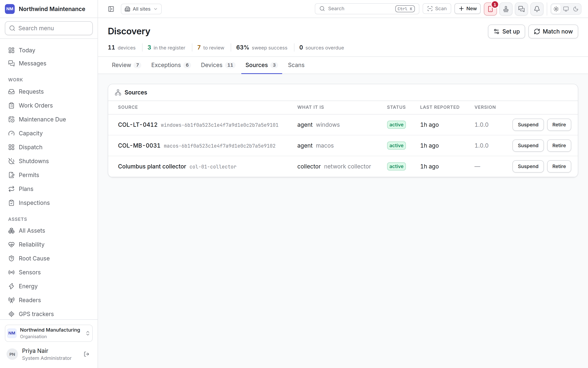Open the red device alert icon
The width and height of the screenshot is (588, 368).
(x=490, y=9)
